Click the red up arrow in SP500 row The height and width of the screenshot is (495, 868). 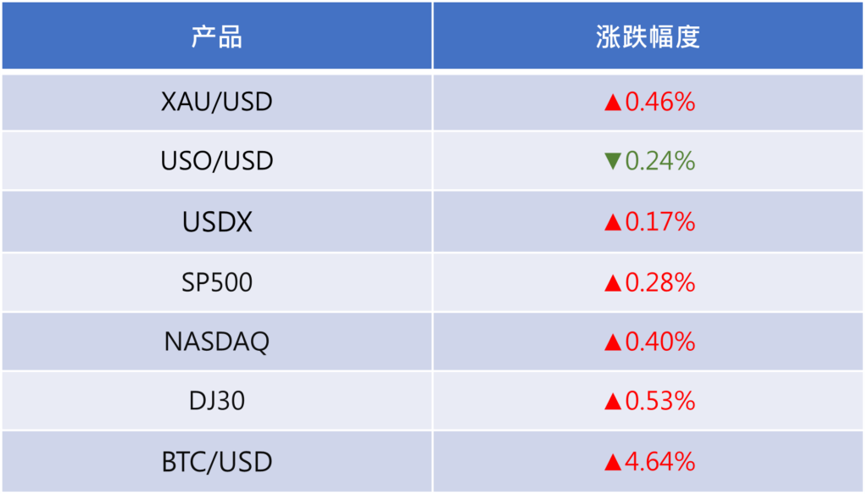pyautogui.click(x=613, y=282)
